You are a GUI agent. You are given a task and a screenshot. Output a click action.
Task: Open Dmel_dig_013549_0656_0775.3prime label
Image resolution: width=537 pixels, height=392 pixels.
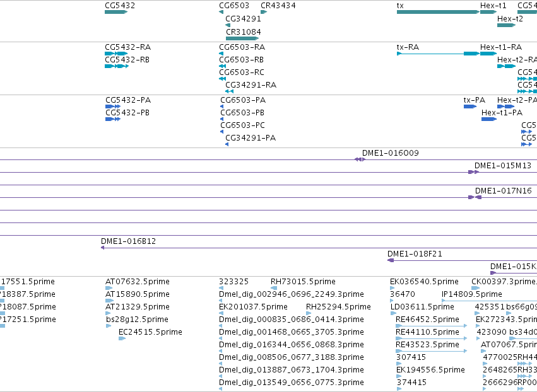292,383
